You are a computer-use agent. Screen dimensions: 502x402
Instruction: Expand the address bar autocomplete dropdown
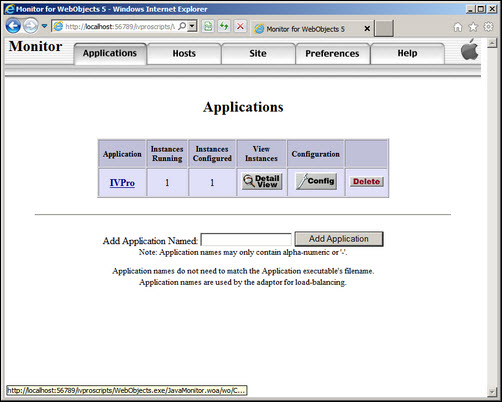[192, 26]
